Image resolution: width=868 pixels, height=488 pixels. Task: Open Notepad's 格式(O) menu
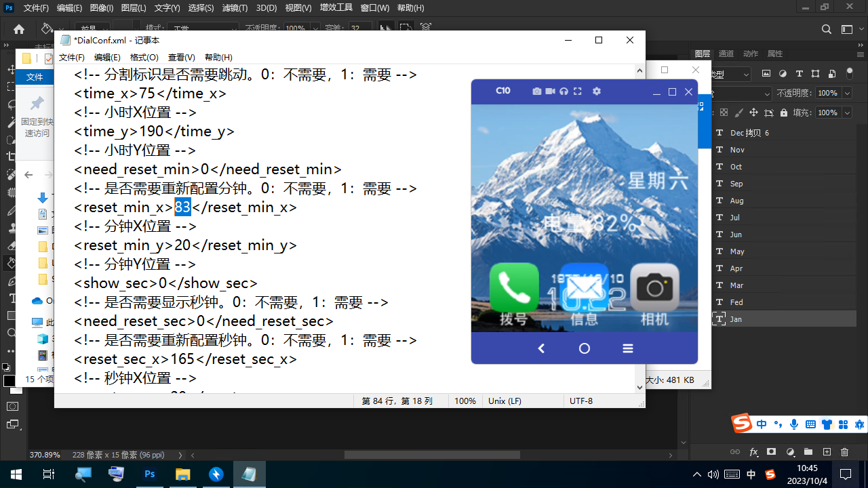coord(144,58)
